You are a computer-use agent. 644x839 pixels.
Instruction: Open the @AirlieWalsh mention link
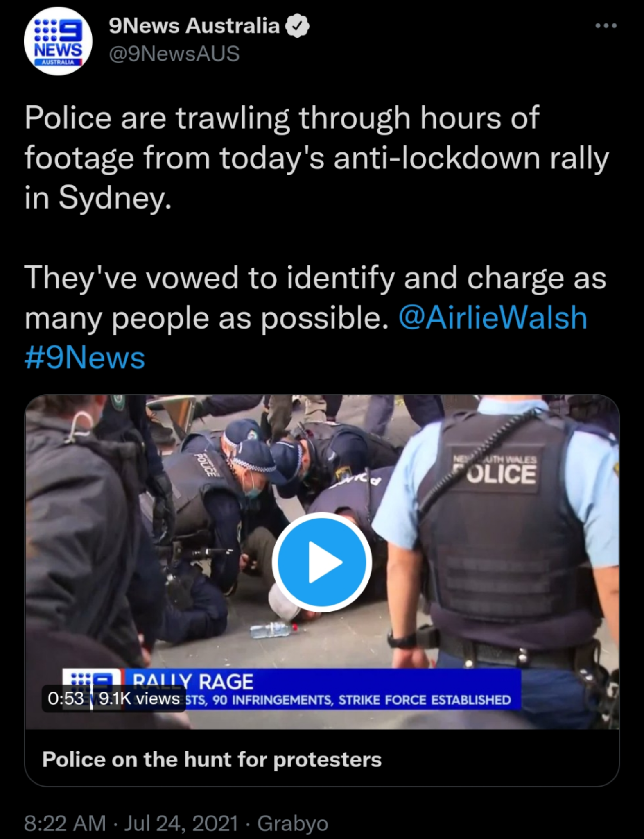[x=493, y=317]
